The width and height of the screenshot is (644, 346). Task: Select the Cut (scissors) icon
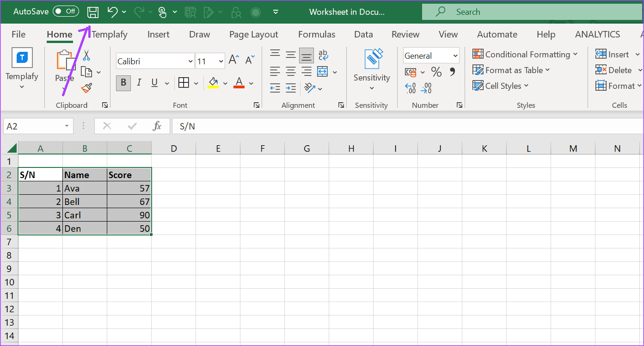click(86, 55)
